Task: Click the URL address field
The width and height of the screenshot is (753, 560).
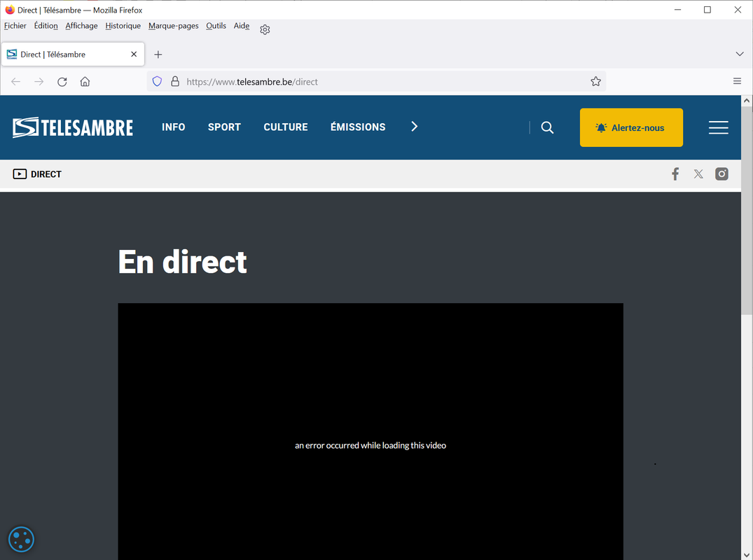Action: [377, 82]
